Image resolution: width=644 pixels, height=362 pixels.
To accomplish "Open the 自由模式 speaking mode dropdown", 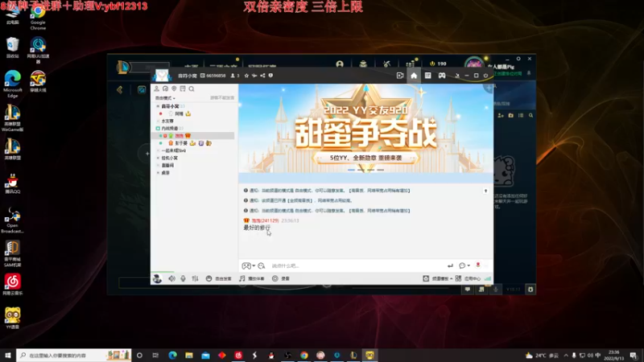I will click(x=165, y=98).
